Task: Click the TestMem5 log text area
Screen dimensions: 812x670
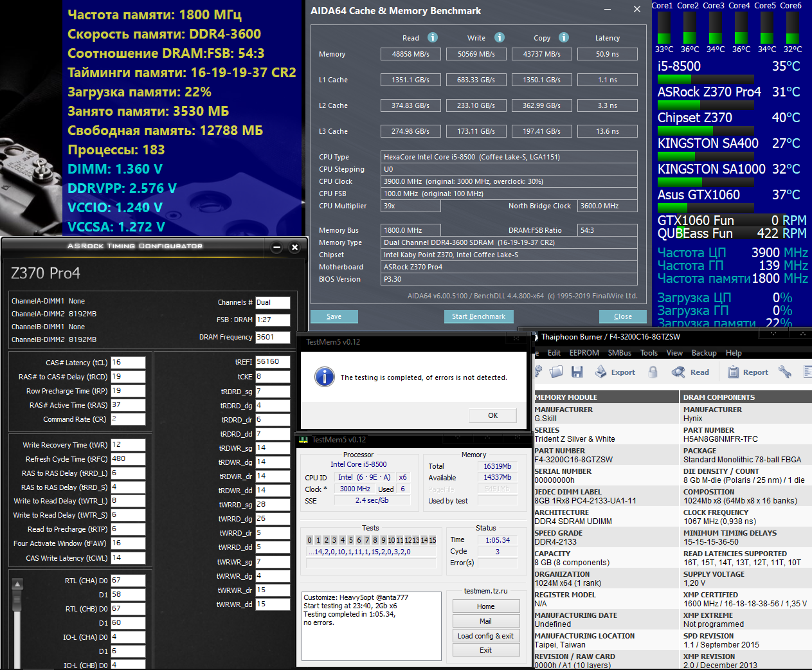Action: coord(372,626)
